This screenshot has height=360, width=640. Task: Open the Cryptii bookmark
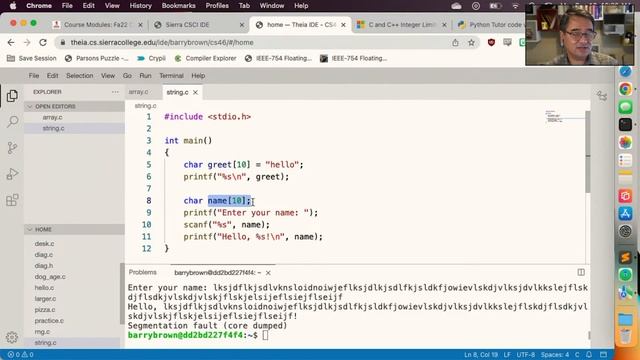point(152,58)
